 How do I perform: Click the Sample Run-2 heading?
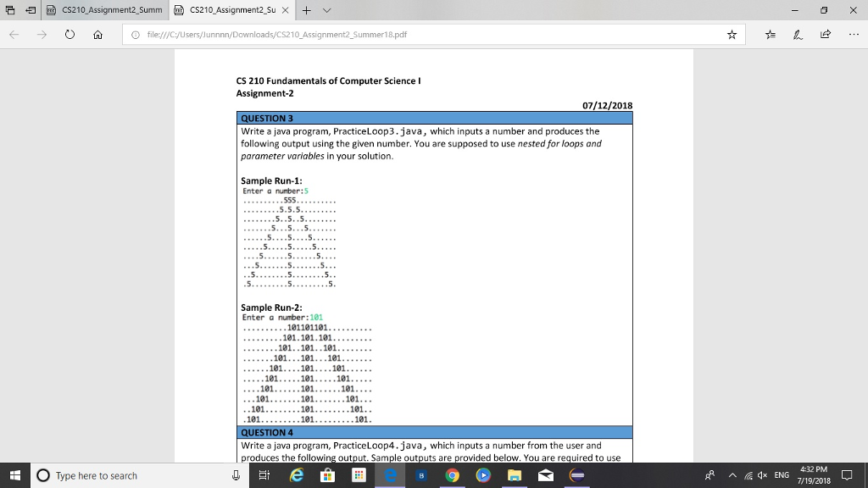(x=271, y=308)
